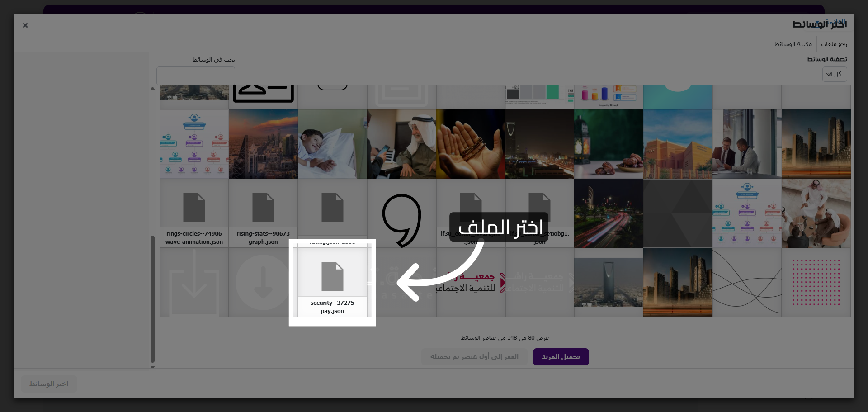
Task: Click the scrollbar up arrow
Action: pos(152,89)
